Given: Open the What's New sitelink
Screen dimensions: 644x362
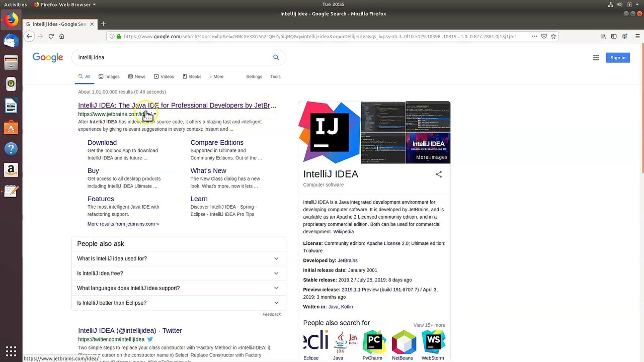Looking at the screenshot, I should click(x=208, y=171).
